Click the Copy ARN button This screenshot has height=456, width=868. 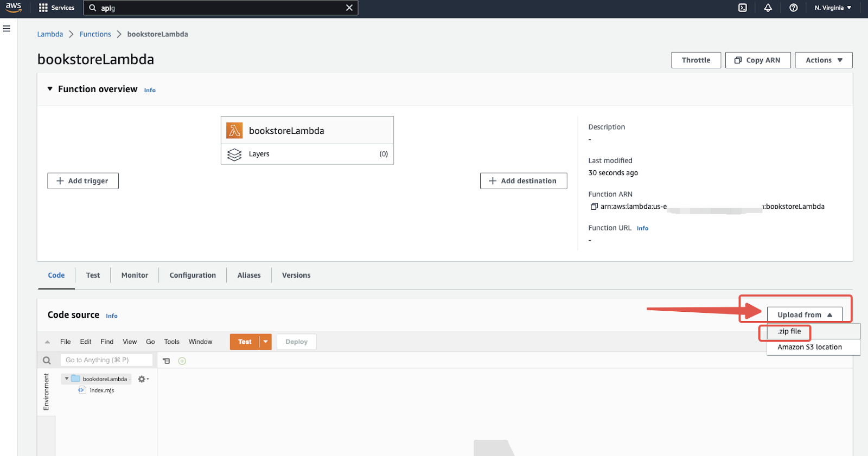click(758, 60)
